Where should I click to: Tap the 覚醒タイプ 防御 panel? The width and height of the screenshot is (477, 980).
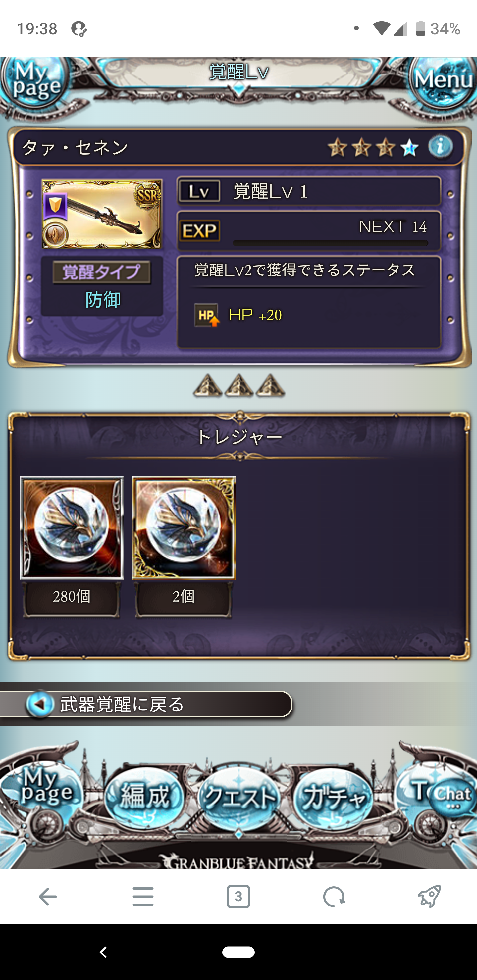[102, 286]
